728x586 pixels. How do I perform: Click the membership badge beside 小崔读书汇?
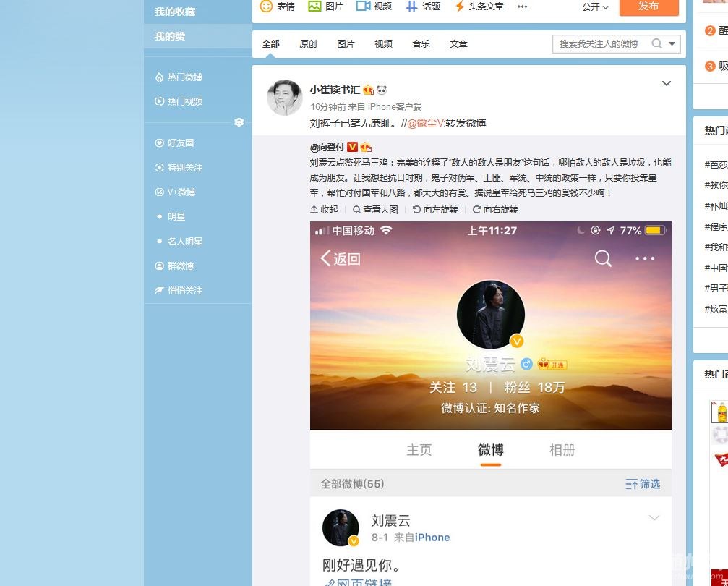tap(369, 90)
